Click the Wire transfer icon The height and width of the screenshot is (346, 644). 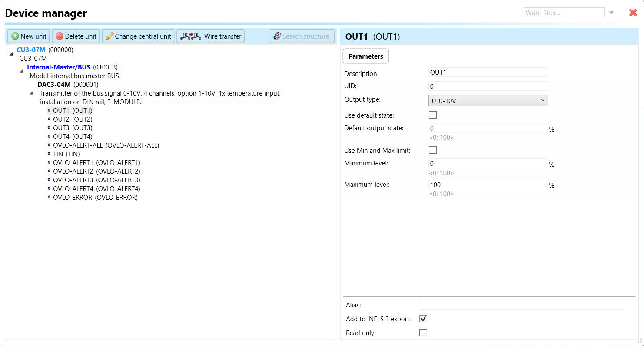click(x=191, y=36)
